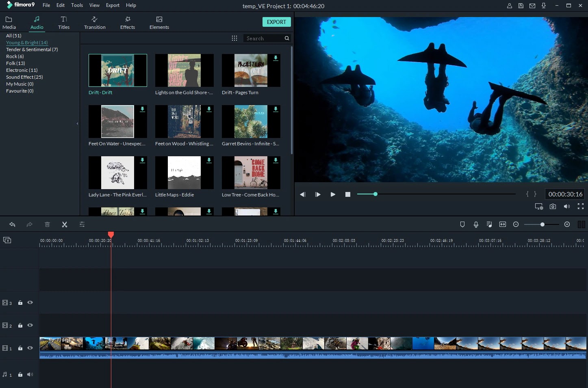Expand the Sound Effect music category

24,77
